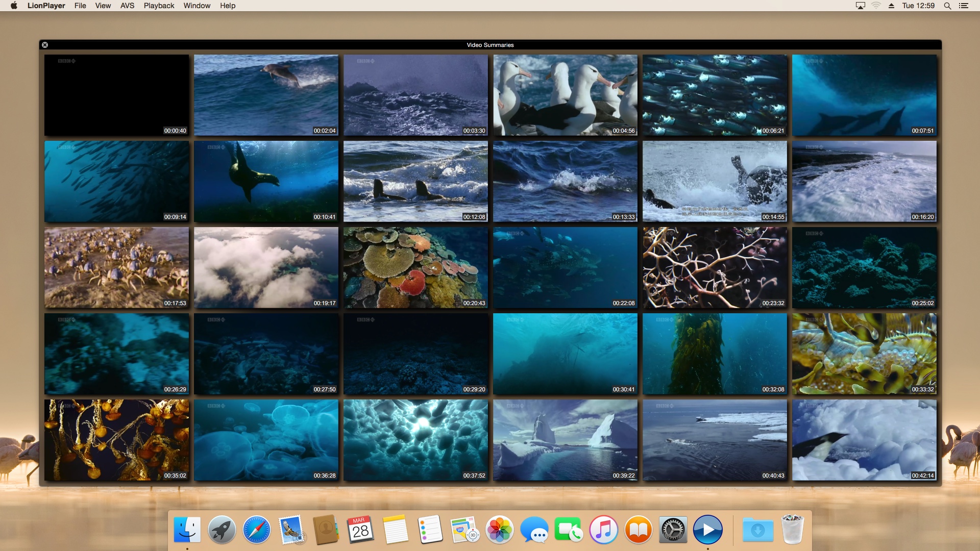The width and height of the screenshot is (980, 551).
Task: Click the Wi-Fi status icon
Action: pos(877,6)
